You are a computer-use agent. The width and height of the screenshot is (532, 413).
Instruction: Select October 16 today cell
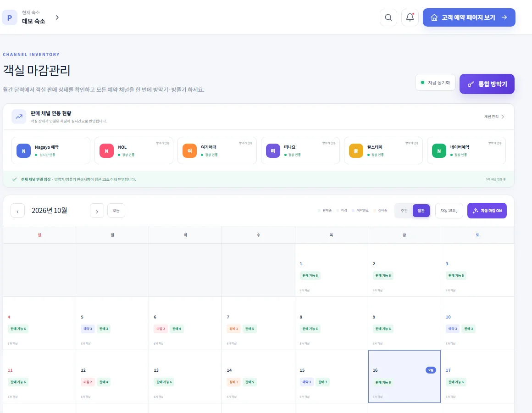405,377
